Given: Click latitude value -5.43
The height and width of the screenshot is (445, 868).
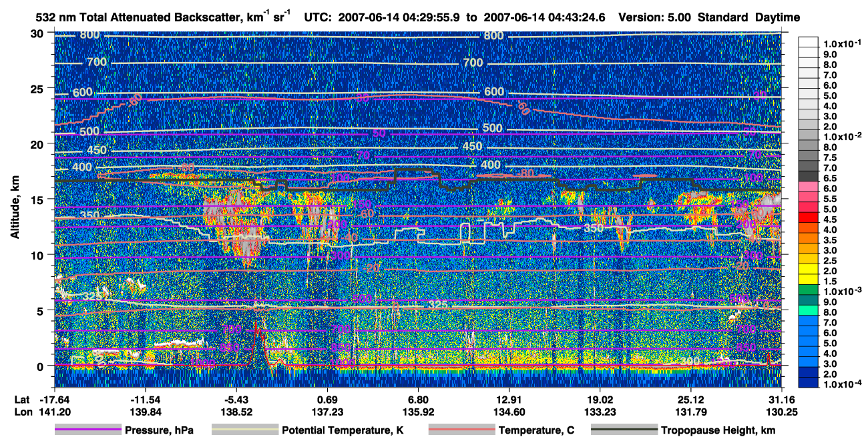Looking at the screenshot, I should point(236,399).
